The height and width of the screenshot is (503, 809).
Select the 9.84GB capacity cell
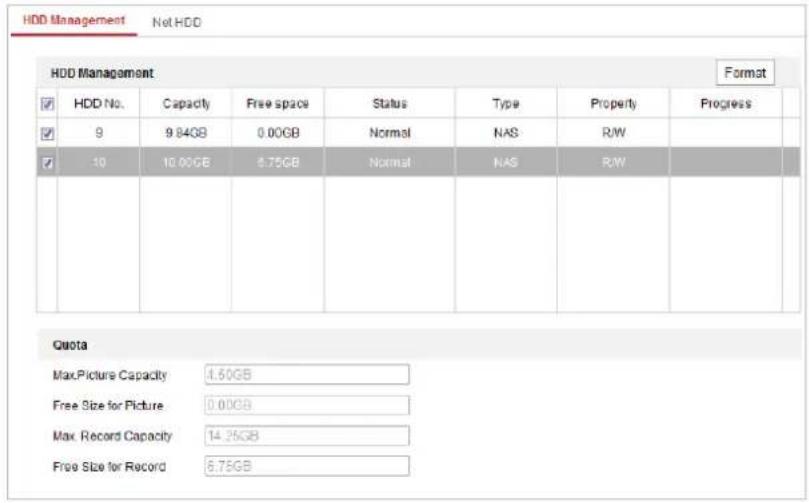(186, 133)
